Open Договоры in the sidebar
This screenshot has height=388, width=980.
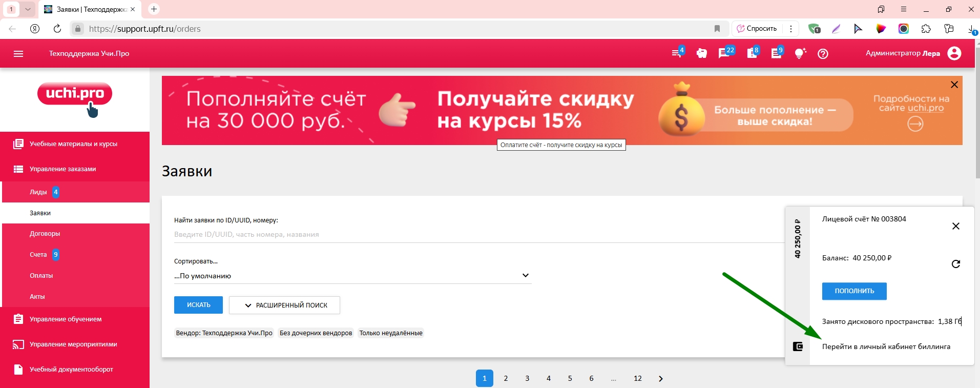click(x=76, y=234)
